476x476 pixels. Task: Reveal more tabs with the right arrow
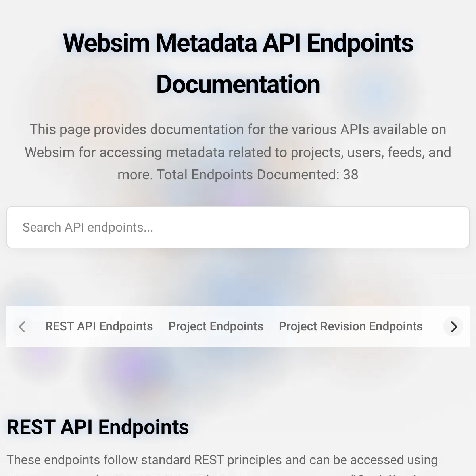tap(454, 327)
